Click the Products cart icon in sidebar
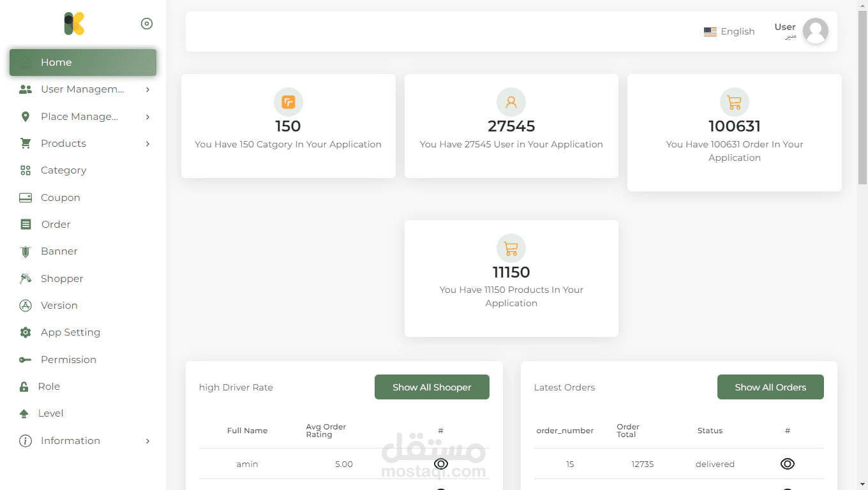 pos(26,144)
